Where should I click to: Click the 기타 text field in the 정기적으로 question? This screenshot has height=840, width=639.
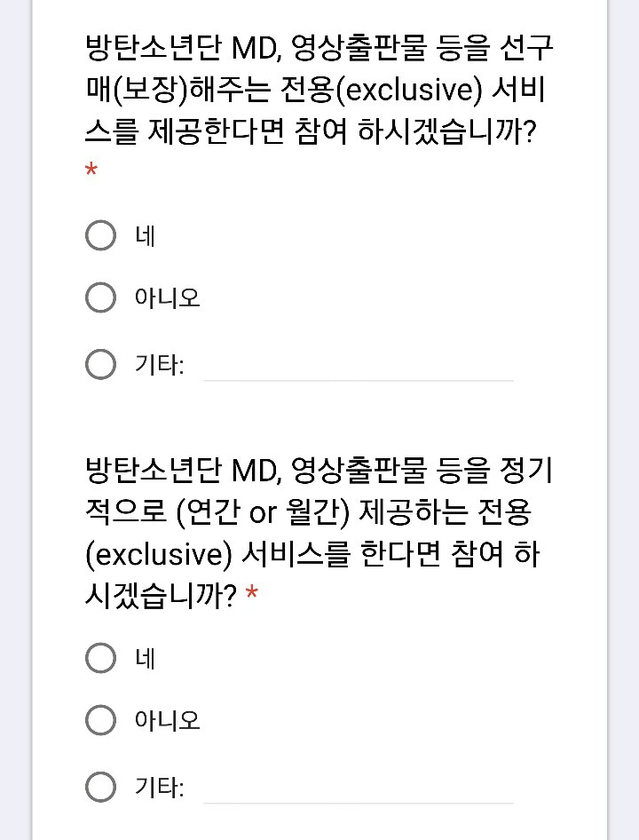click(x=358, y=788)
